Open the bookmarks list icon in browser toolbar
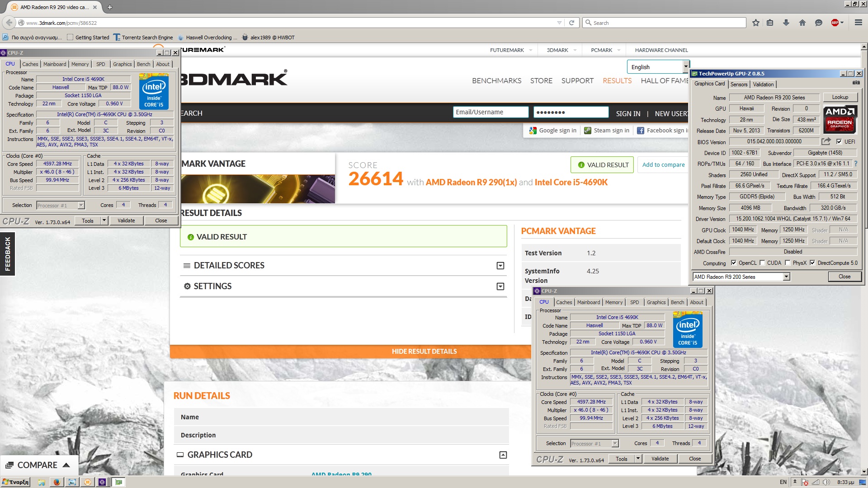The image size is (868, 488). tap(770, 23)
